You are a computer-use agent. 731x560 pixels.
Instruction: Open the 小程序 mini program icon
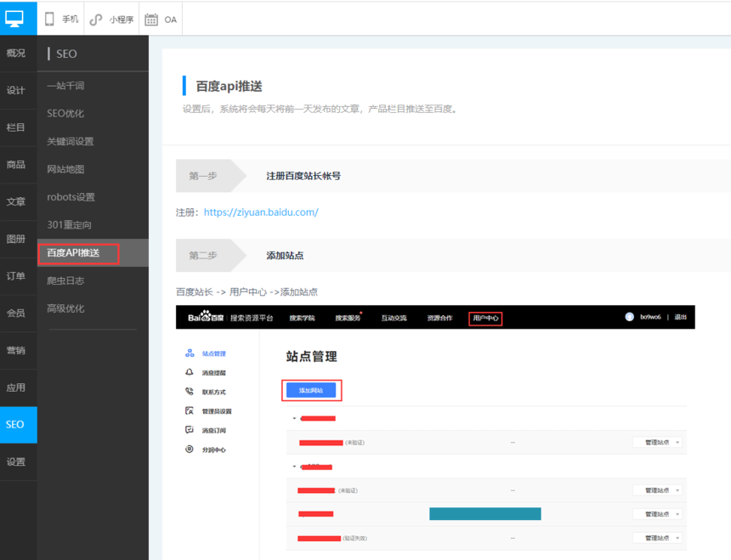point(96,19)
